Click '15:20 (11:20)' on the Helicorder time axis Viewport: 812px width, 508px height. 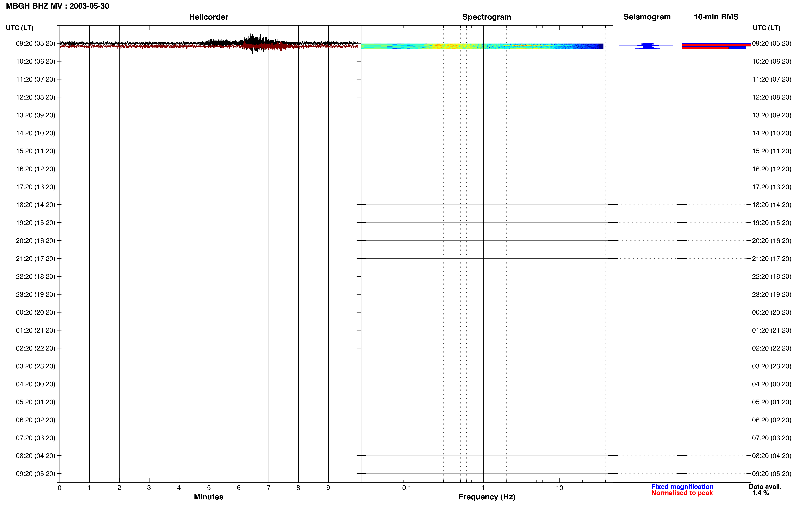coord(36,151)
